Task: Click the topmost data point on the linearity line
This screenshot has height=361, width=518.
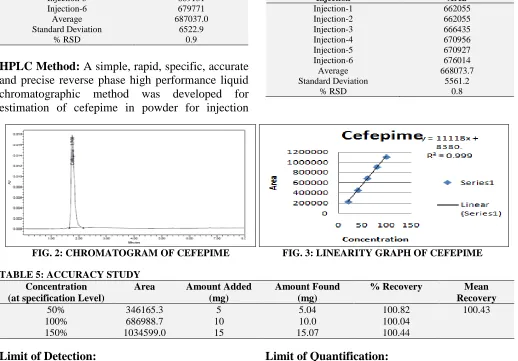Action: 386,157
